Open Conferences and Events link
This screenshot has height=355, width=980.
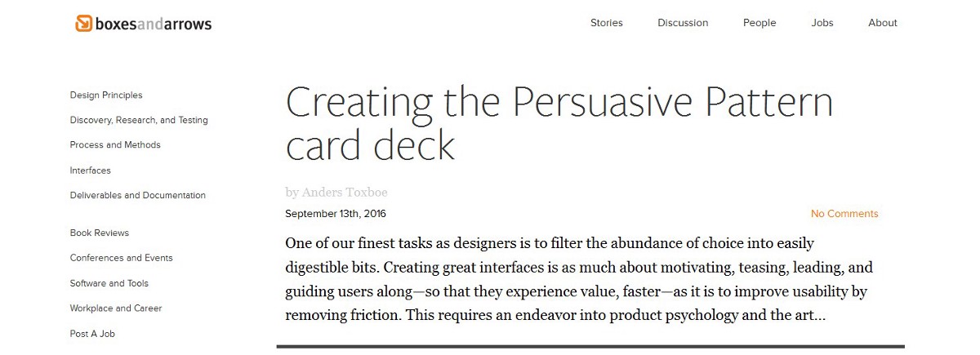coord(122,258)
